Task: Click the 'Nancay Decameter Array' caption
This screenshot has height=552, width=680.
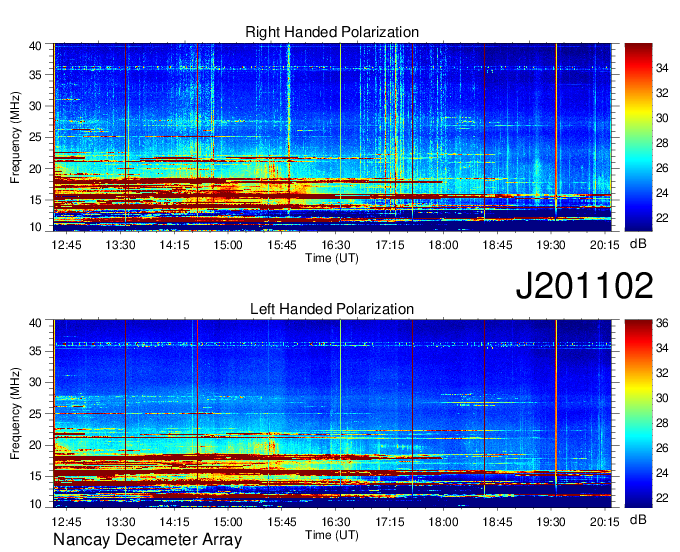Action: (x=147, y=540)
